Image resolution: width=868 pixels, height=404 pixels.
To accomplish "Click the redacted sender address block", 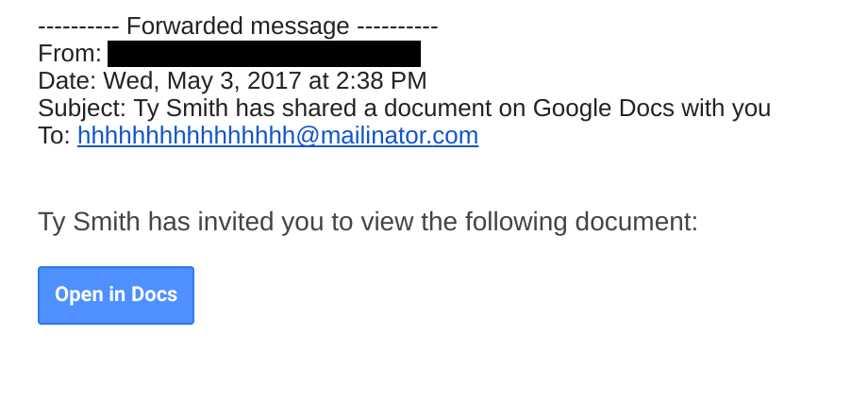I will pyautogui.click(x=264, y=54).
